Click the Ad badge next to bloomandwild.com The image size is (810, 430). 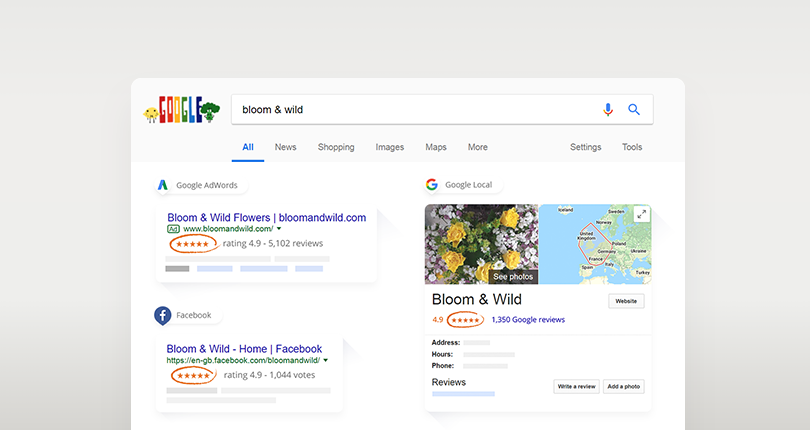[173, 229]
